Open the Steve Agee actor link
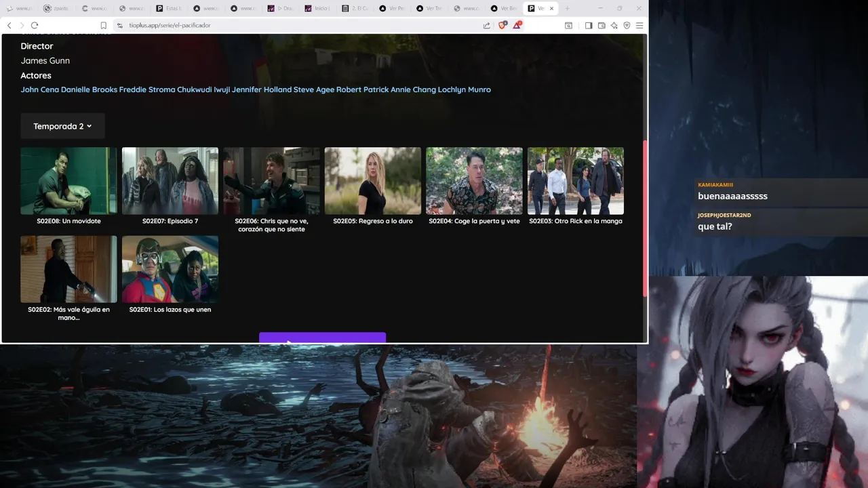The height and width of the screenshot is (488, 868). (314, 89)
